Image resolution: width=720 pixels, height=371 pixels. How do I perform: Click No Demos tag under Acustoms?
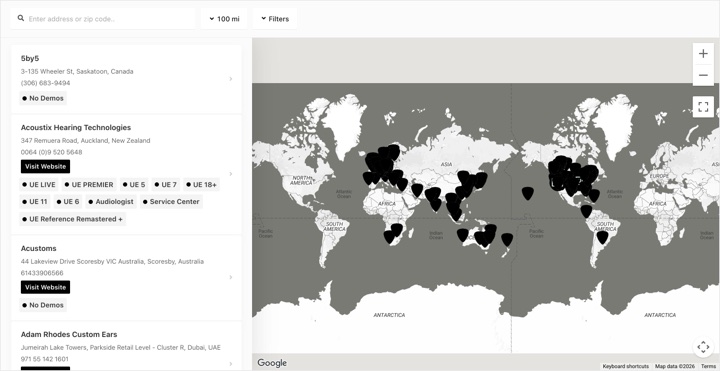43,305
